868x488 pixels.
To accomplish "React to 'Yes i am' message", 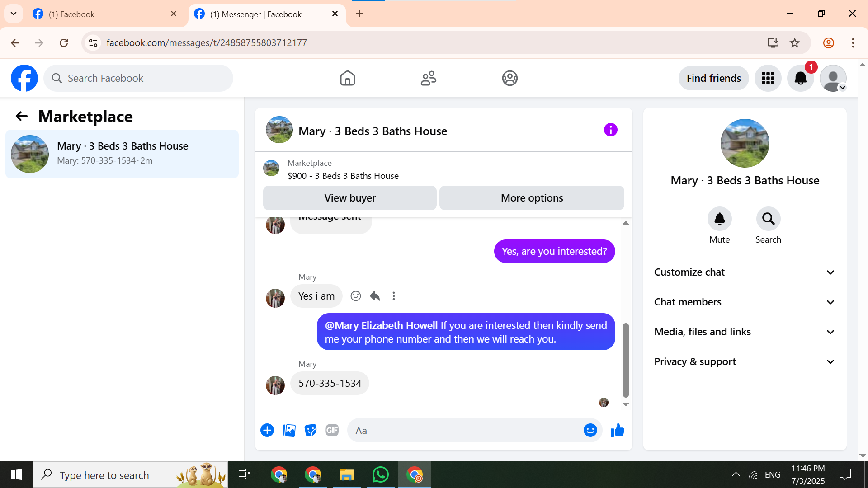I will pyautogui.click(x=356, y=296).
